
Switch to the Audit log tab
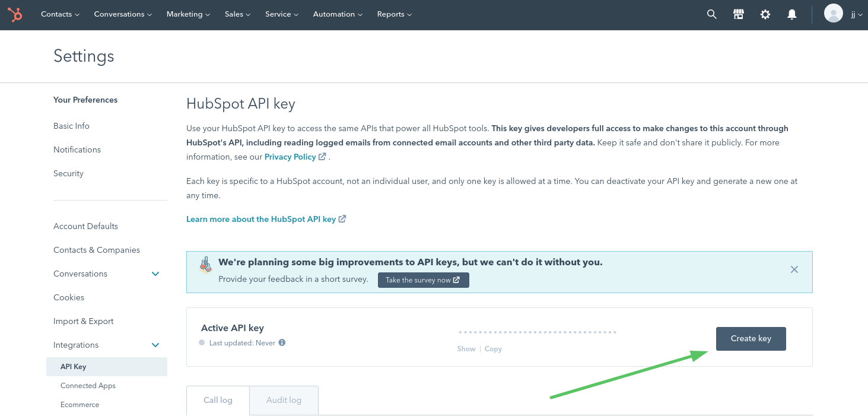click(284, 401)
